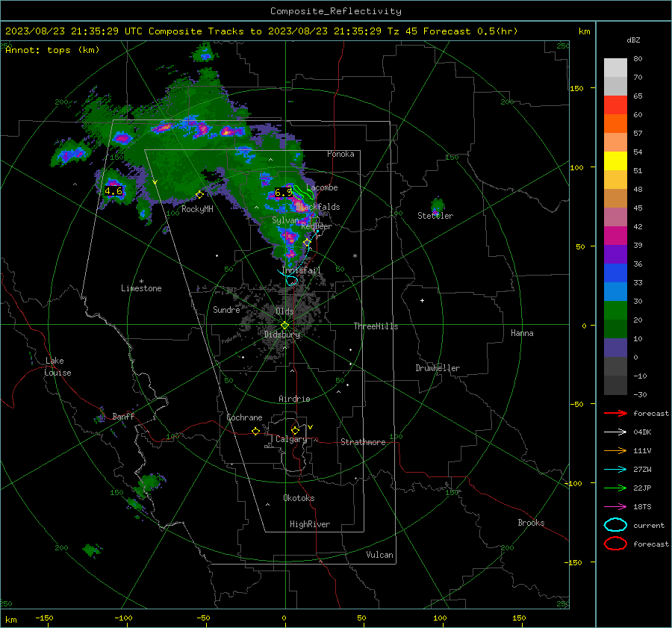Click the orange swatch between 60 and 57 dBZ
Viewport: 672px width, 628px height.
(x=615, y=124)
